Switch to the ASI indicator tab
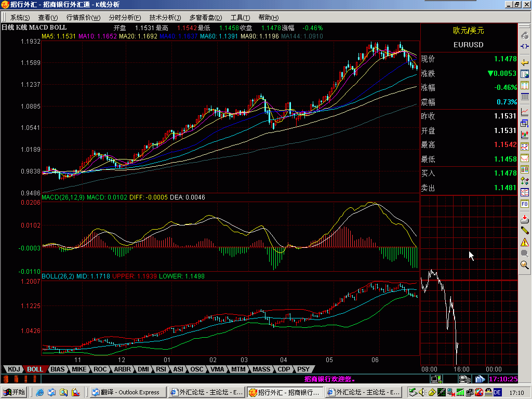Image resolution: width=532 pixels, height=399 pixels. [178, 369]
